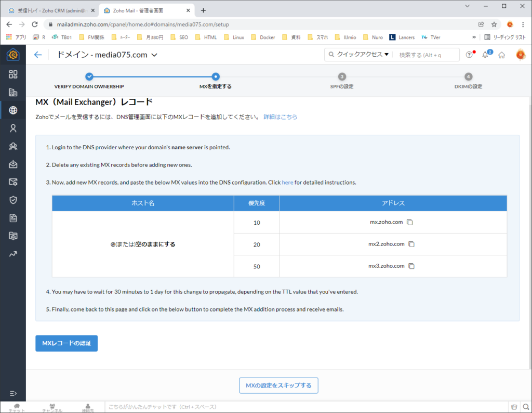Go to the VERIFY DOMAIN OWNERSHIP step

click(89, 81)
